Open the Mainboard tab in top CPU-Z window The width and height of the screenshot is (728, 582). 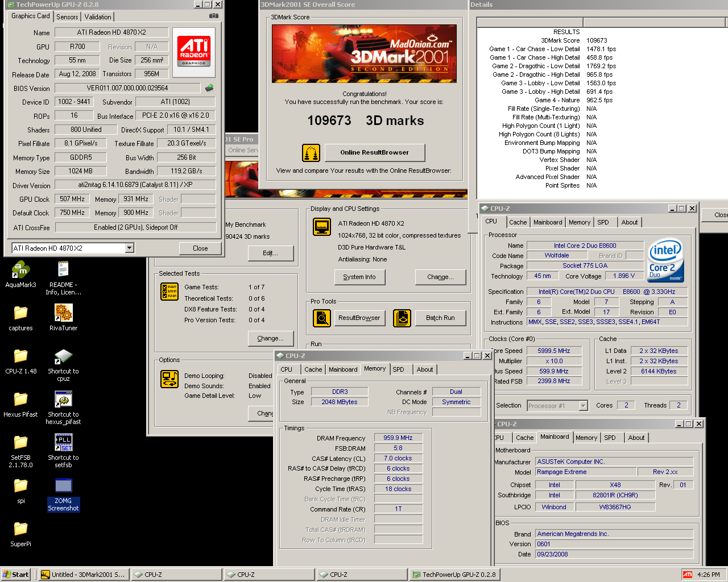tap(548, 222)
